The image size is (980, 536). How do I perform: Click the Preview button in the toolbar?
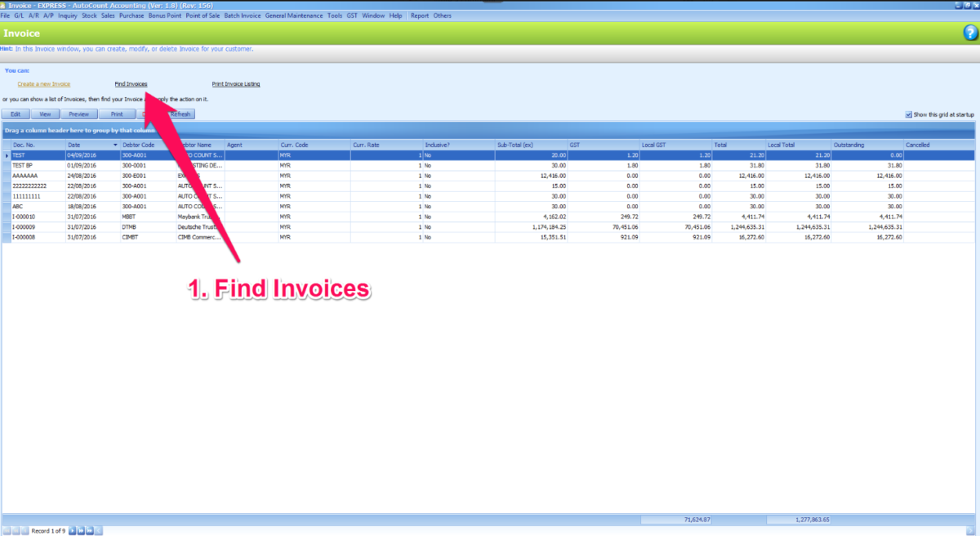pos(78,114)
